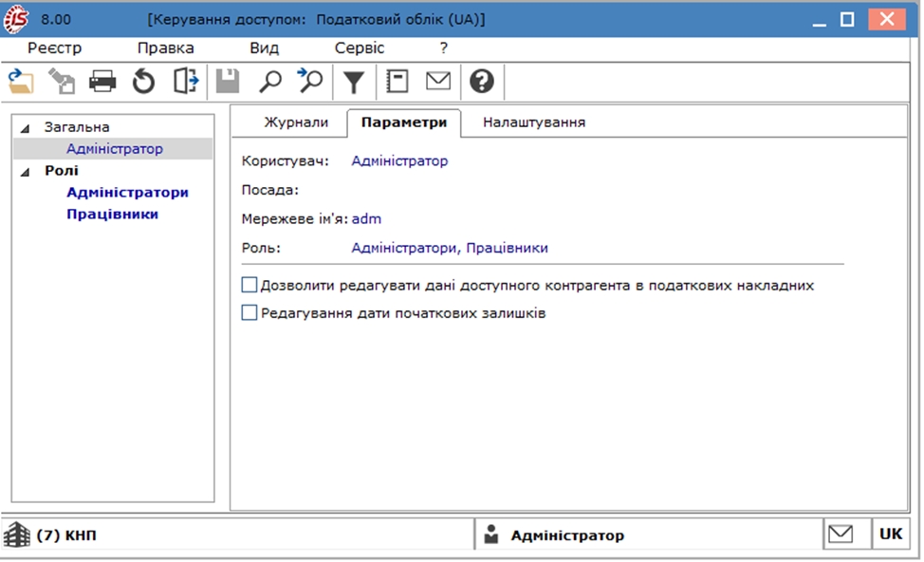Switch to the Параметри tab
This screenshot has width=924, height=562.
pos(404,122)
